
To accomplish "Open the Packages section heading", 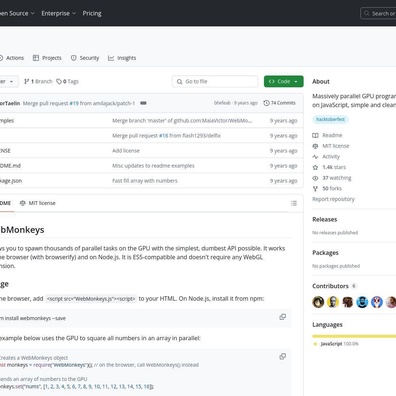I will 325,253.
